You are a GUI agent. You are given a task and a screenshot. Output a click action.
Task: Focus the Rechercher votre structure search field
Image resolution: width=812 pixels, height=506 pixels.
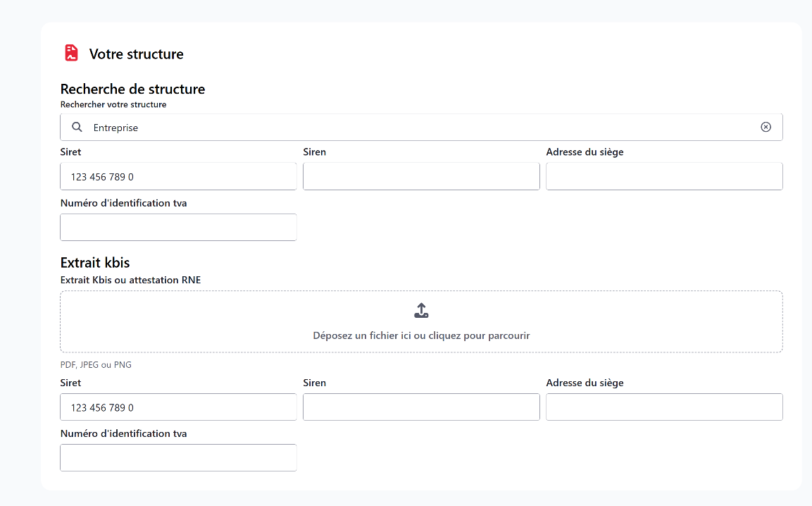[422, 127]
